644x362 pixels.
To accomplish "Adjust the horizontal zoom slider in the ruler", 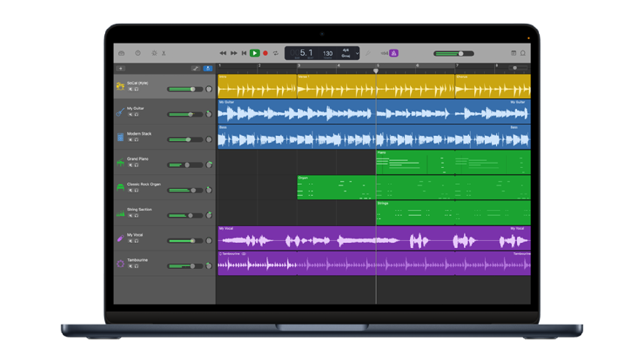I will 518,68.
